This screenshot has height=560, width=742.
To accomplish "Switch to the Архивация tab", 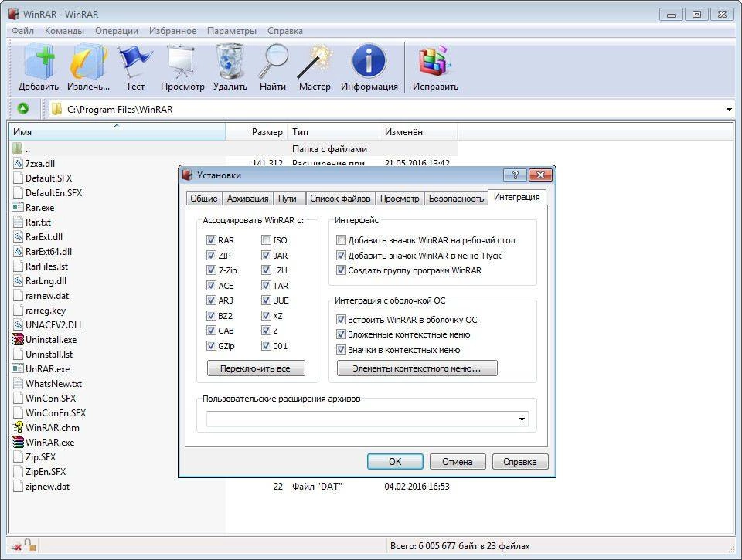I will [247, 199].
